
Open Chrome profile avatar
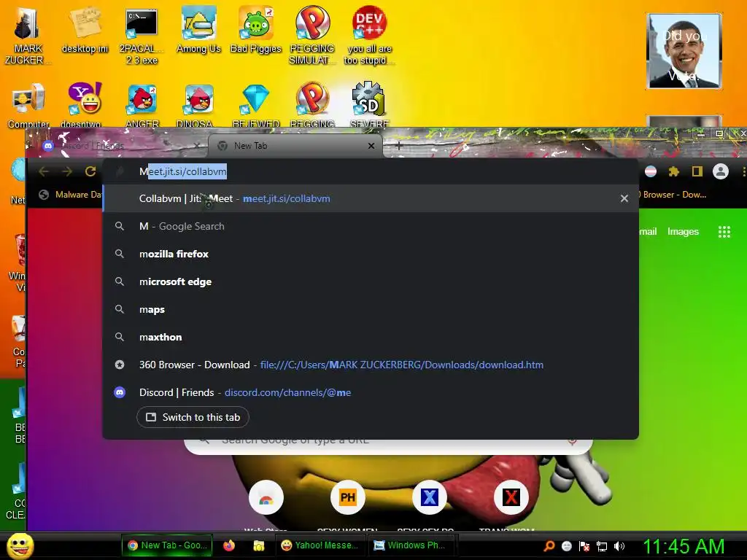[x=720, y=171]
